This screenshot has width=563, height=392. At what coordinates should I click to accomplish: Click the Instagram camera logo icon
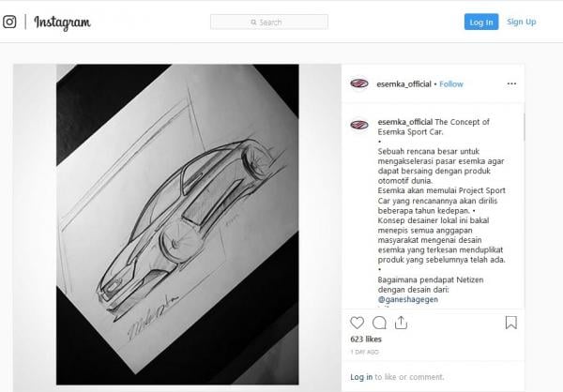click(x=9, y=22)
